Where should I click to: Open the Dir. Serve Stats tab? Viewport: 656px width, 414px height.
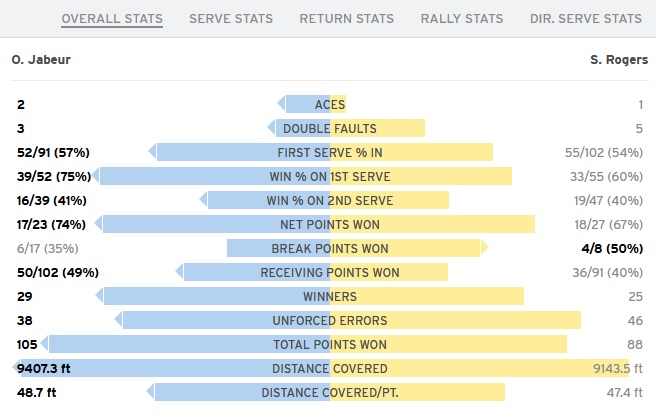[x=586, y=19]
